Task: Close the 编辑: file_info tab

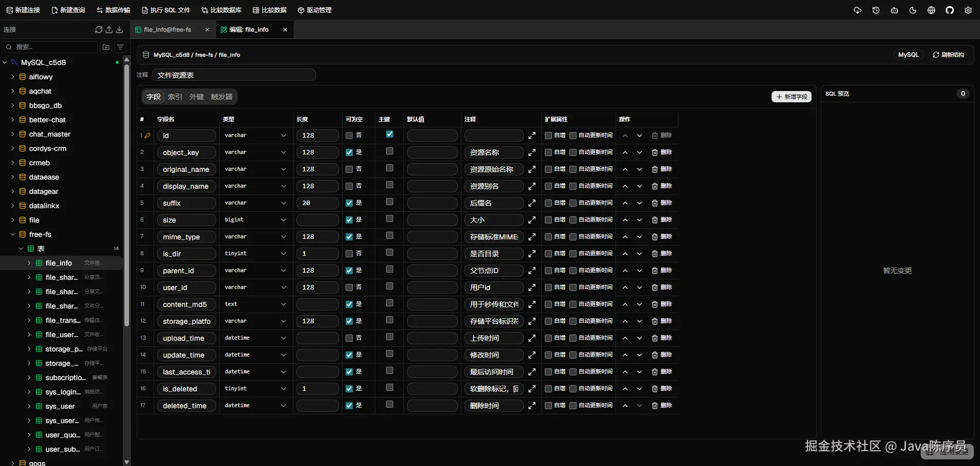Action: point(285,30)
